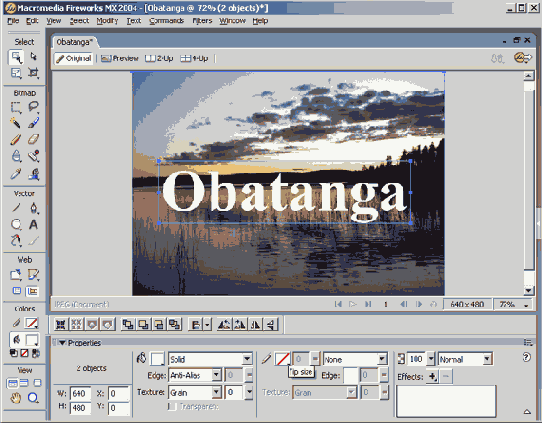
Task: Pick the Eyedropper tool
Action: [16, 174]
